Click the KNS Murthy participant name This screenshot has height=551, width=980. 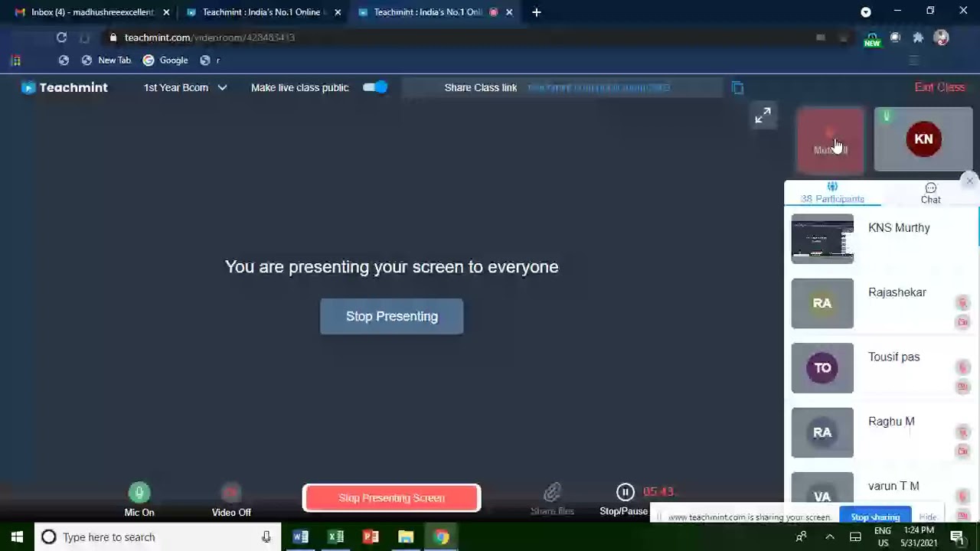coord(899,228)
